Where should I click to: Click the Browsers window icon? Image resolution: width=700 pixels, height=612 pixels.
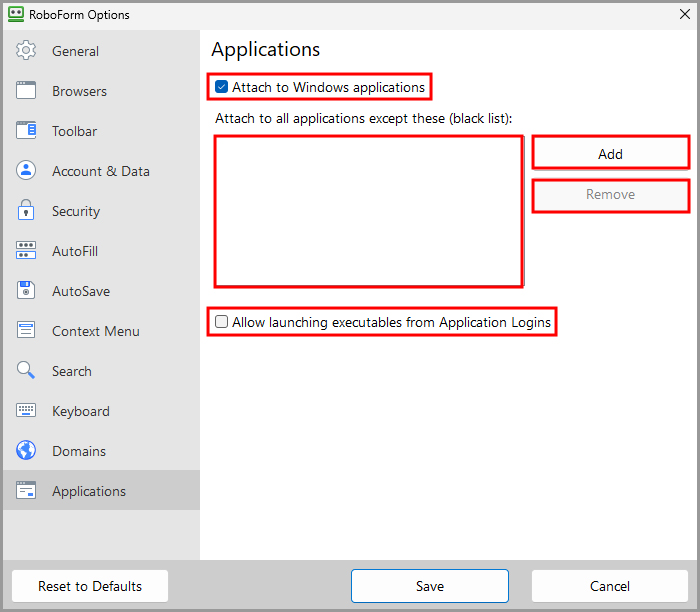pyautogui.click(x=26, y=90)
